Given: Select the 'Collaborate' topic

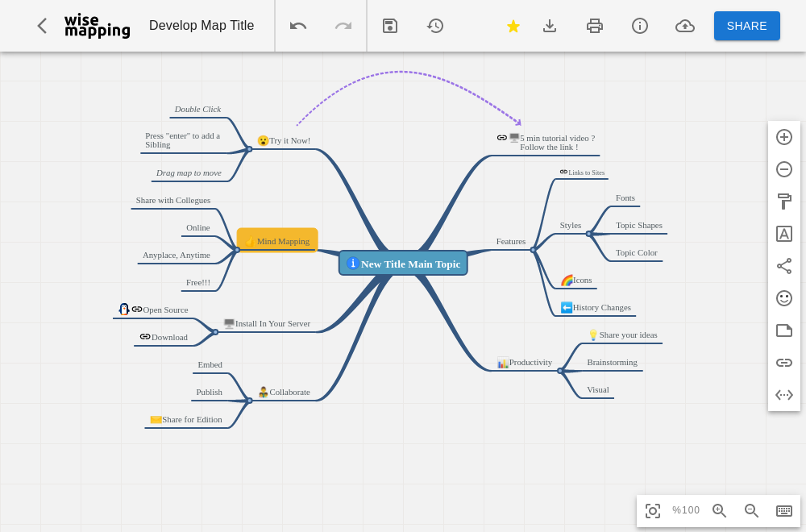Looking at the screenshot, I should tap(285, 393).
